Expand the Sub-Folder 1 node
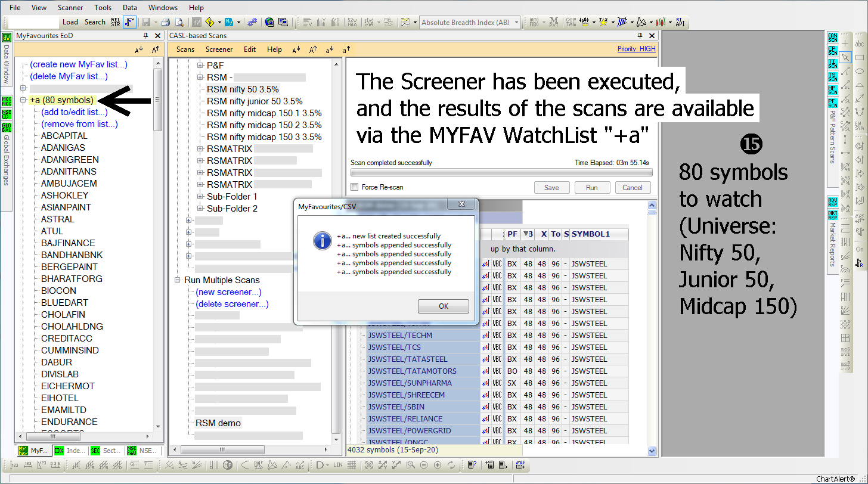Screen dimensions: 868x484 click(x=201, y=197)
